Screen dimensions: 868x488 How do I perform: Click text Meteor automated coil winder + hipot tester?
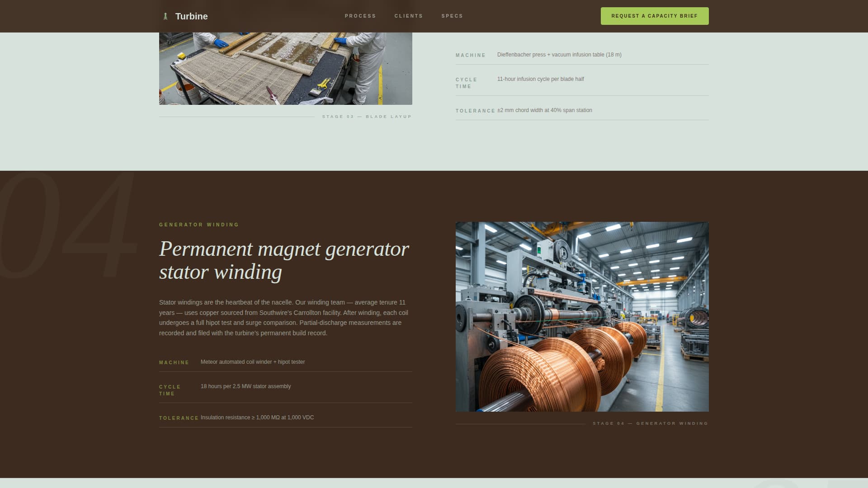(x=253, y=362)
